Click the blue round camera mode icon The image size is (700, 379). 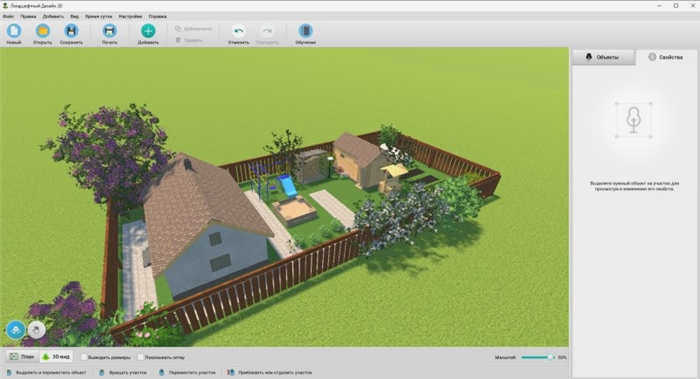click(16, 330)
